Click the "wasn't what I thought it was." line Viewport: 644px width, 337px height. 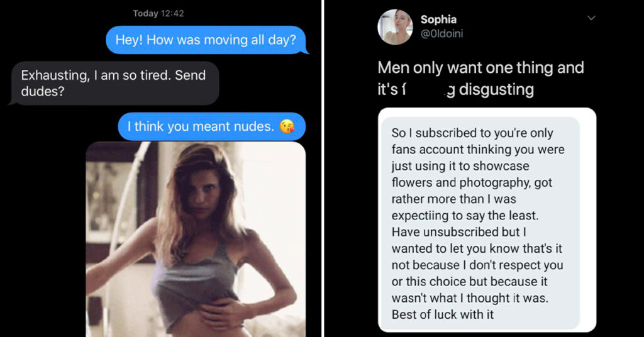tap(470, 298)
